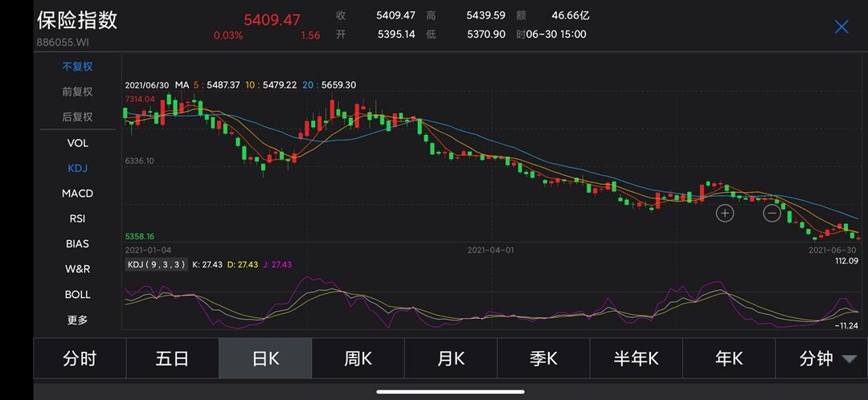Viewport: 868px width, 400px height.
Task: Show the VOL volume indicator
Action: coord(78,143)
